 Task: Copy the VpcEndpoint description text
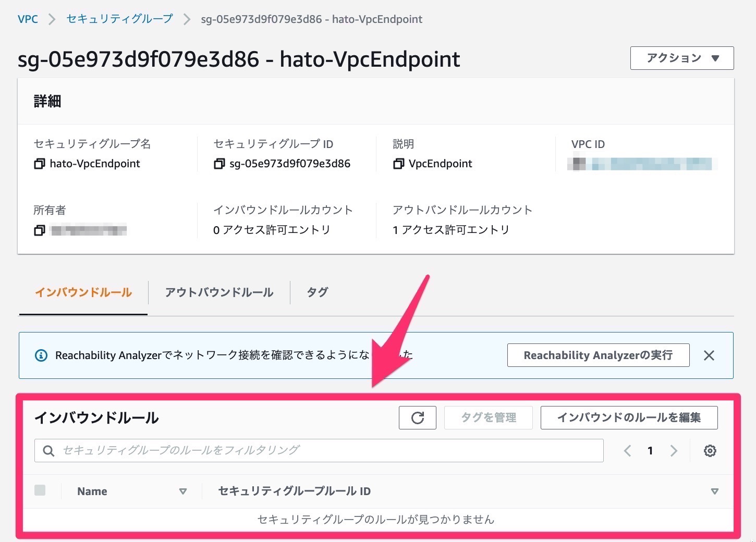click(398, 164)
